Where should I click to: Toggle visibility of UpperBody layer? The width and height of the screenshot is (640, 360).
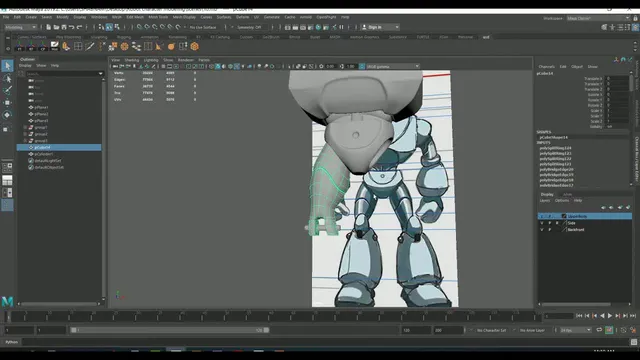(x=542, y=216)
